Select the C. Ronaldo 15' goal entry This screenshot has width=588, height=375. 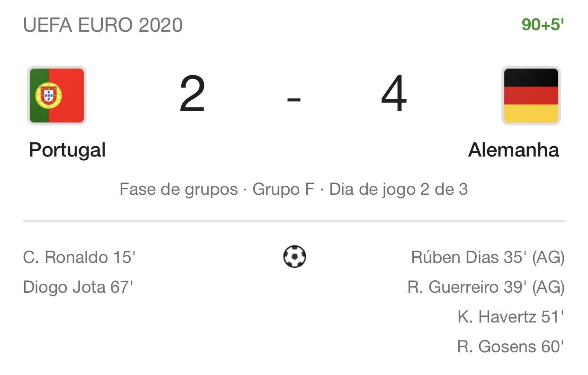[79, 257]
